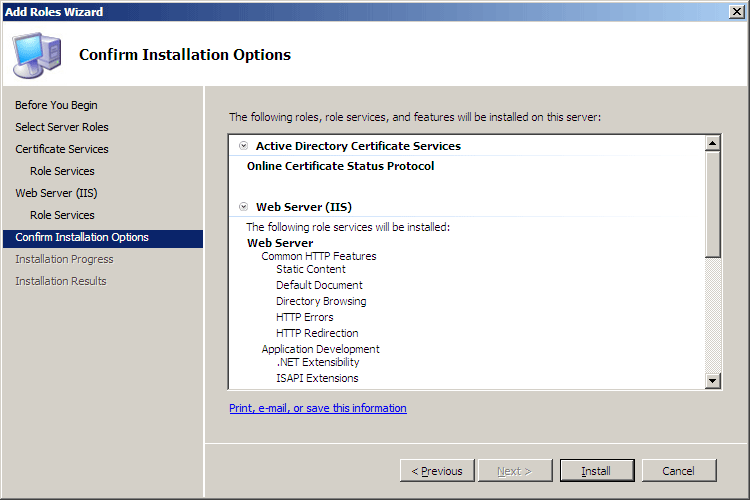Click the server computer wizard icon

point(38,55)
